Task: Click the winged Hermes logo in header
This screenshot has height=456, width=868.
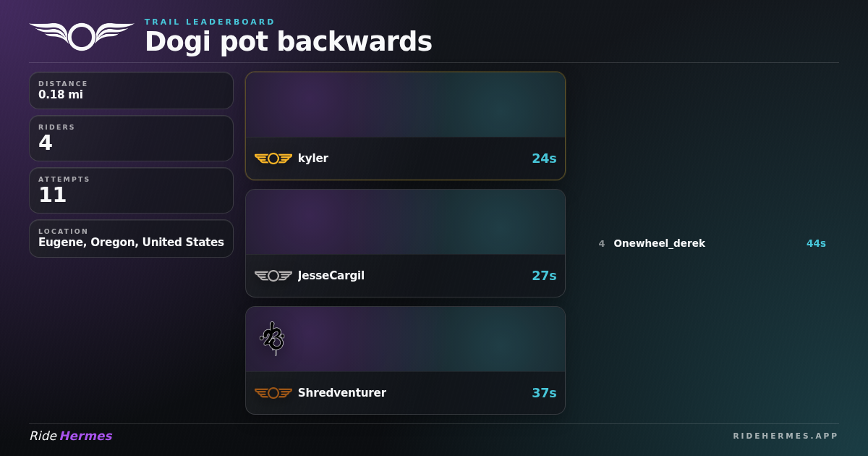Action: tap(82, 36)
